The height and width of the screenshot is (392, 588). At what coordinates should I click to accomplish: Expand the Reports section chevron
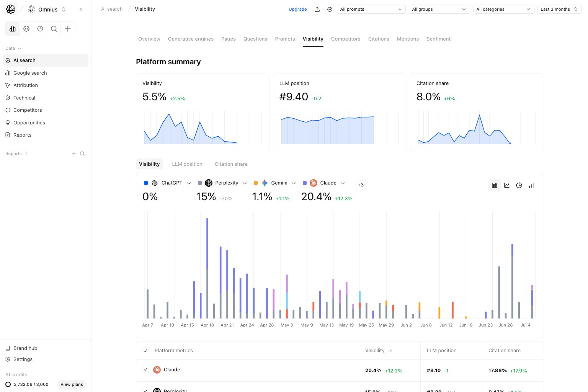pos(26,154)
